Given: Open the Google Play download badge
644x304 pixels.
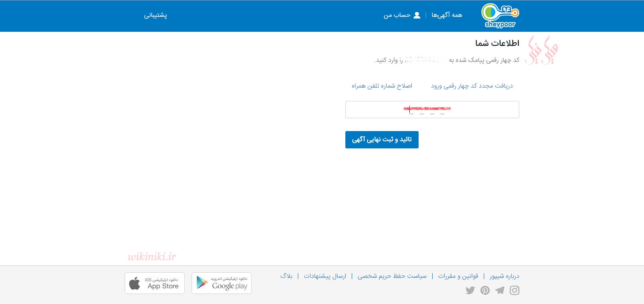Looking at the screenshot, I should 221,283.
